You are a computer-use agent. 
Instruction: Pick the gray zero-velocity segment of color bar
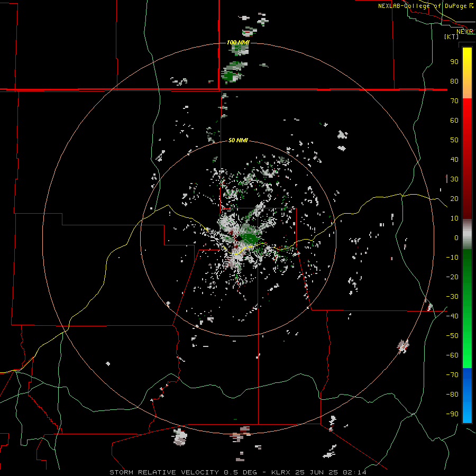coord(467,234)
